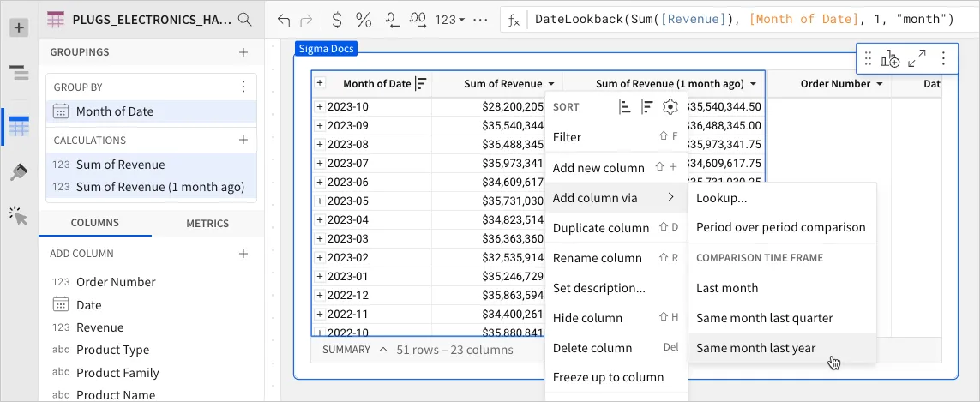Click the redo arrow in toolbar

click(x=306, y=21)
